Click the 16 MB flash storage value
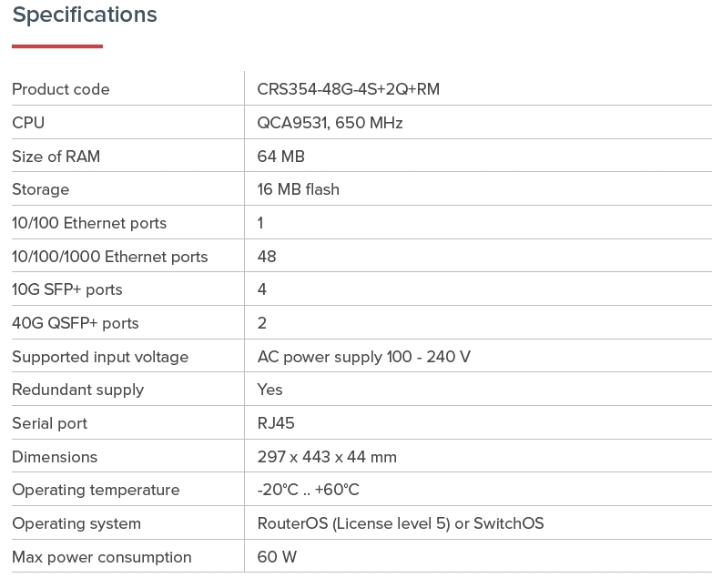Screen dimensions: 712x588 pos(298,189)
